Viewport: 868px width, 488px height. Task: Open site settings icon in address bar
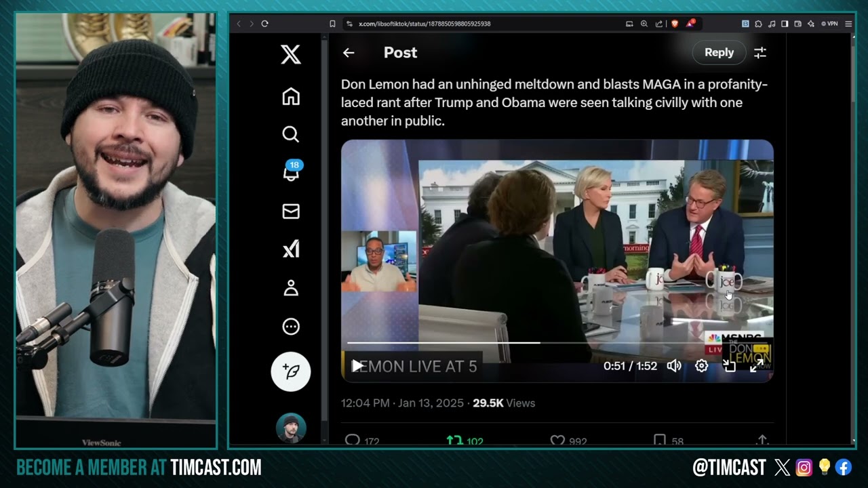point(349,24)
